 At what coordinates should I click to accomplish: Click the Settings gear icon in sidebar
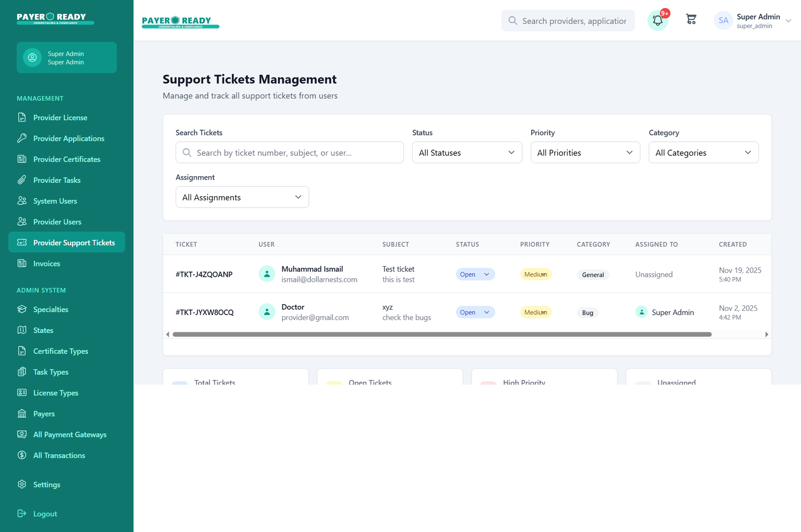(22, 484)
